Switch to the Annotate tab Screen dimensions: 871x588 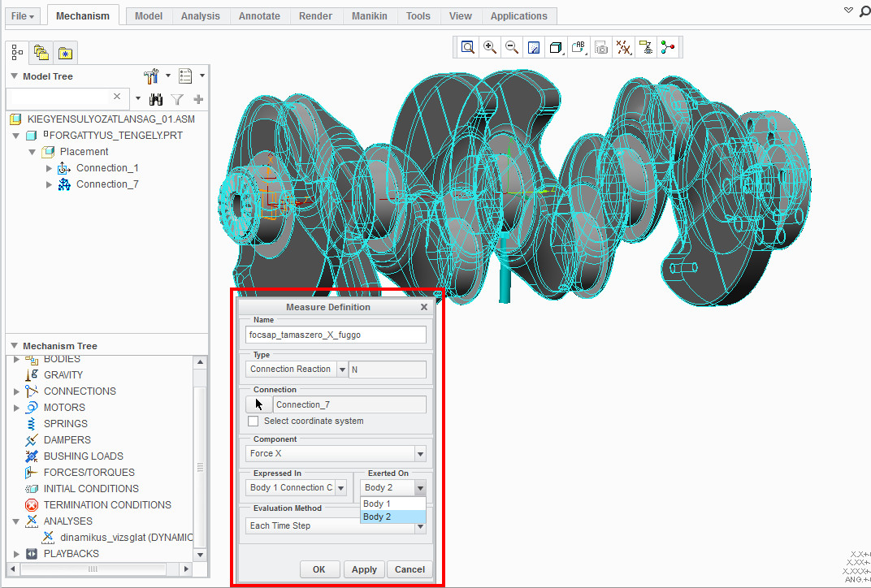tap(259, 16)
